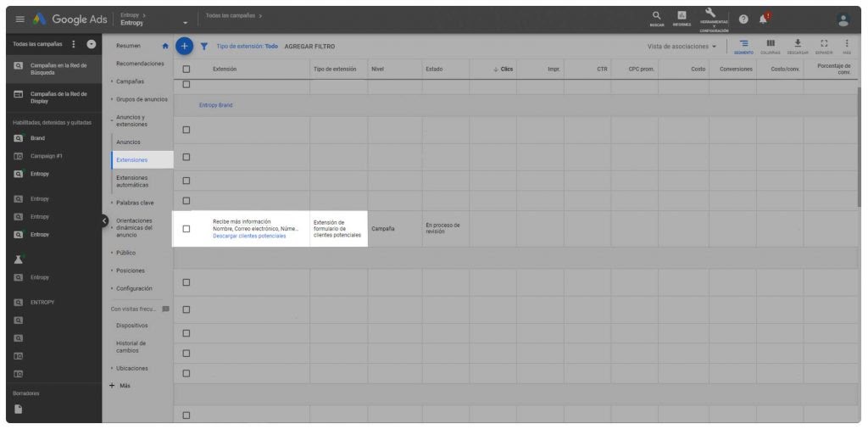868x429 pixels.
Task: Select the Brand campaign in the sidebar
Action: click(x=37, y=138)
